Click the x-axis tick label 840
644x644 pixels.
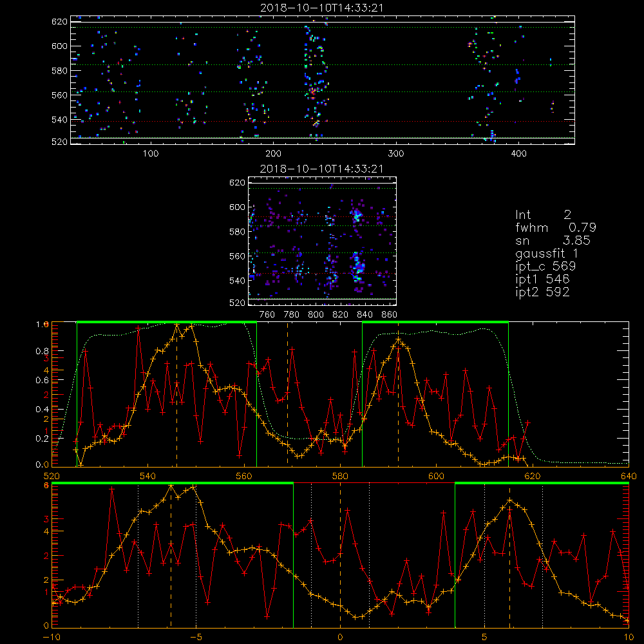pyautogui.click(x=365, y=315)
